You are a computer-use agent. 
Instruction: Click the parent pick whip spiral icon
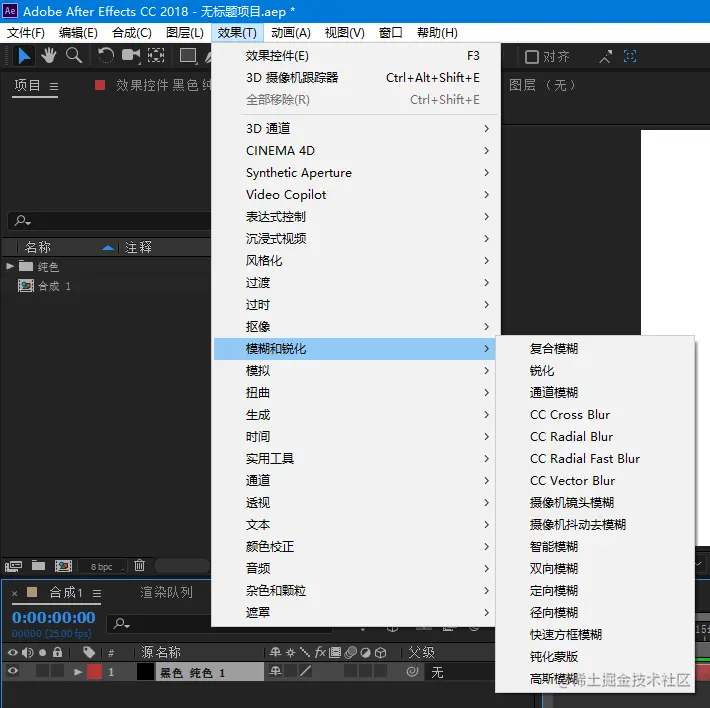tap(412, 672)
